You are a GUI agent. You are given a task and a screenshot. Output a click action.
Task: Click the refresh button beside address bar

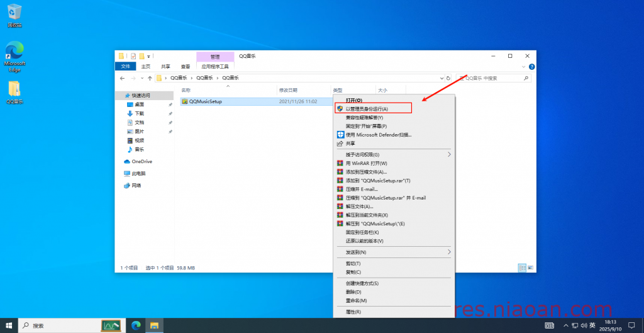tap(448, 78)
